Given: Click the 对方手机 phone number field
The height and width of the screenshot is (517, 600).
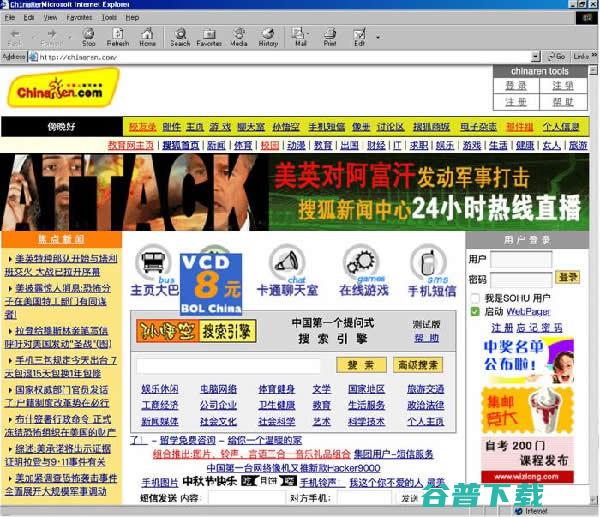Looking at the screenshot, I should point(364,498).
